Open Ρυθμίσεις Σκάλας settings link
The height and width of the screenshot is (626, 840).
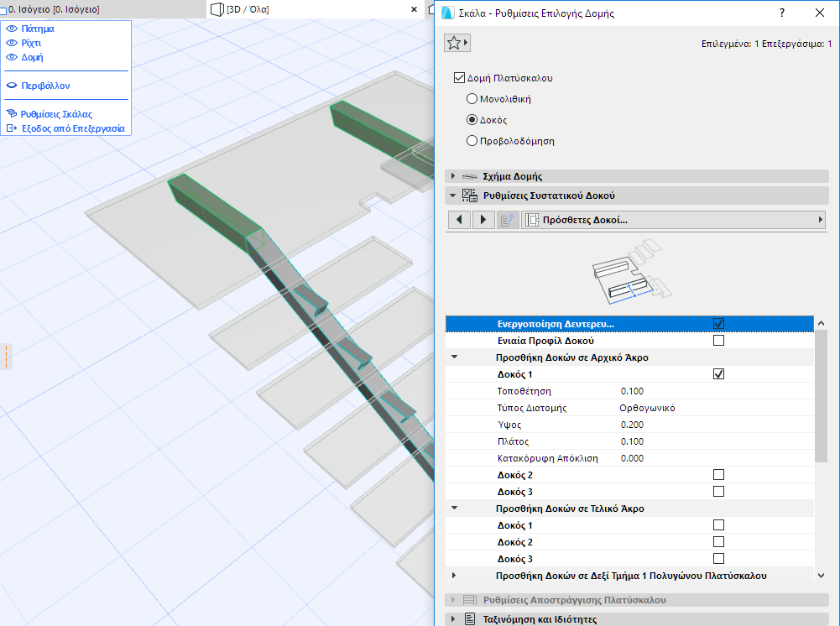coord(55,114)
